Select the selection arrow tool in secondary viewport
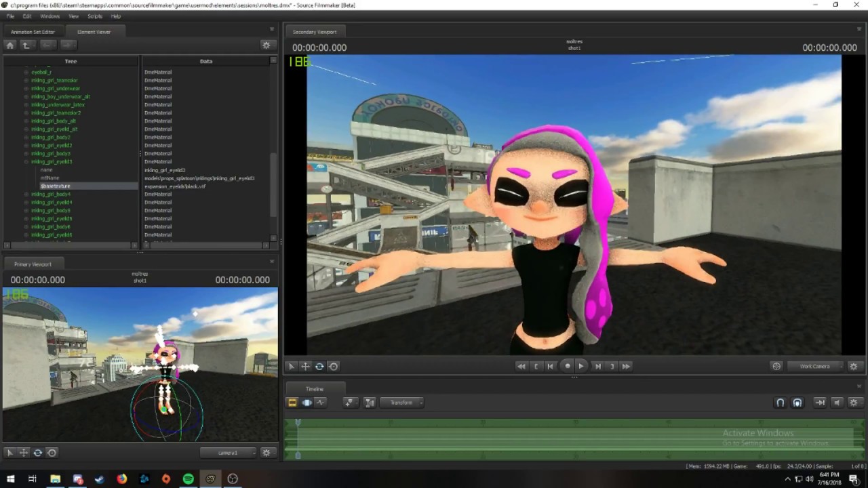 292,366
